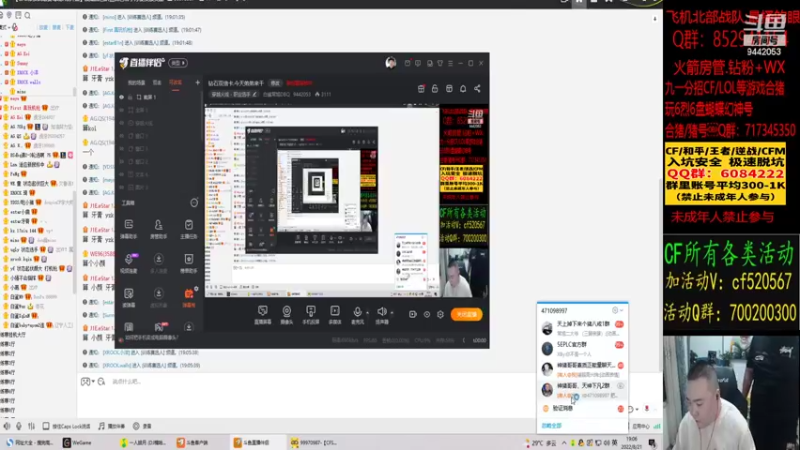800x450 pixels.
Task: Click the record button in voice chat bar
Action: [x=142, y=426]
